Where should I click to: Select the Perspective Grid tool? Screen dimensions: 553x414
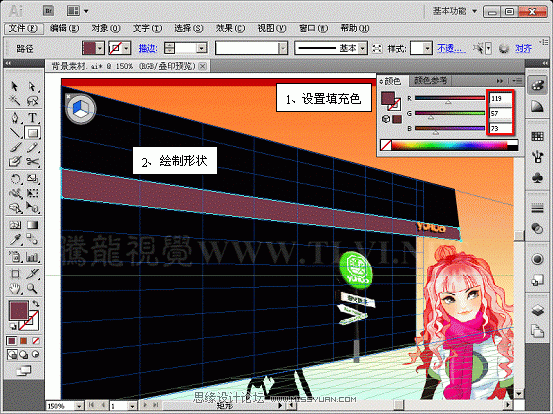point(32,208)
